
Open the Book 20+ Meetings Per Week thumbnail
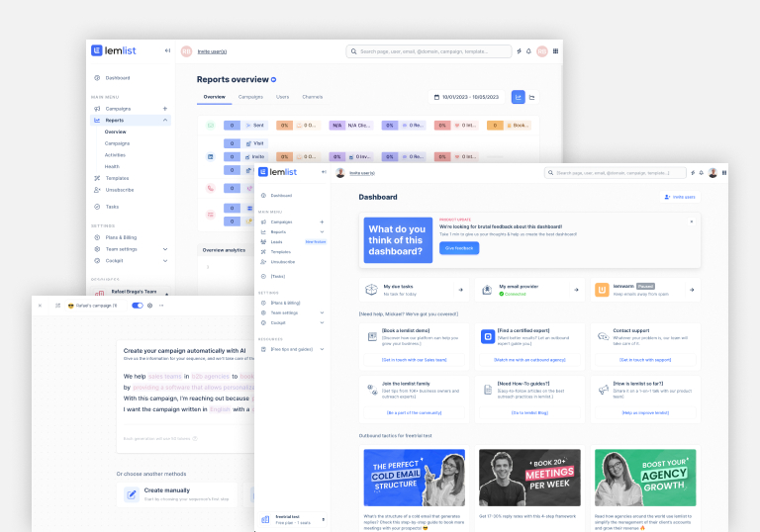[529, 478]
